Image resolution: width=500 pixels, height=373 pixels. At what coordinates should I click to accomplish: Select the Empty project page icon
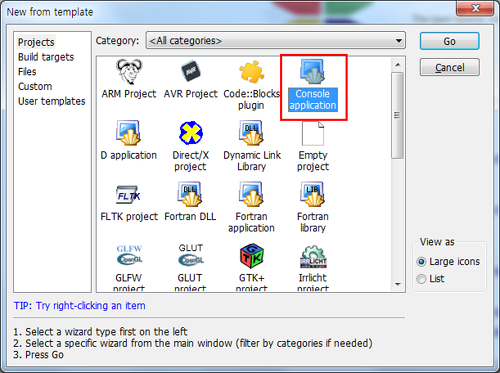tap(313, 133)
